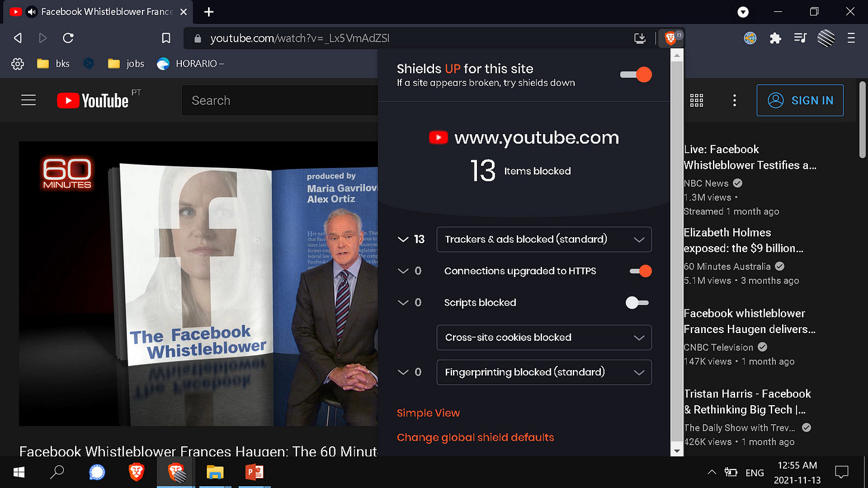Viewport: 868px width, 488px height.
Task: Click YouTube page vertical scrollbar
Action: [x=863, y=119]
